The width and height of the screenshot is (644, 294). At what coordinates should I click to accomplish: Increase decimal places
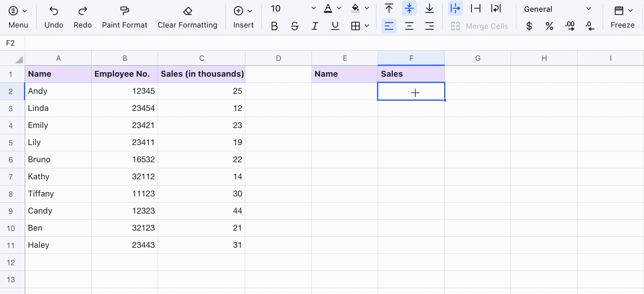(x=570, y=26)
